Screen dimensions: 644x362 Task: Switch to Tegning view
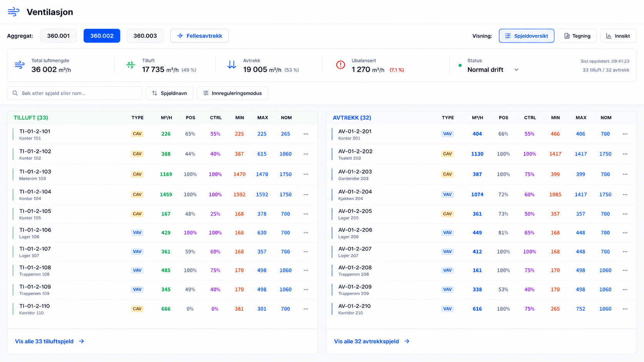pyautogui.click(x=577, y=36)
